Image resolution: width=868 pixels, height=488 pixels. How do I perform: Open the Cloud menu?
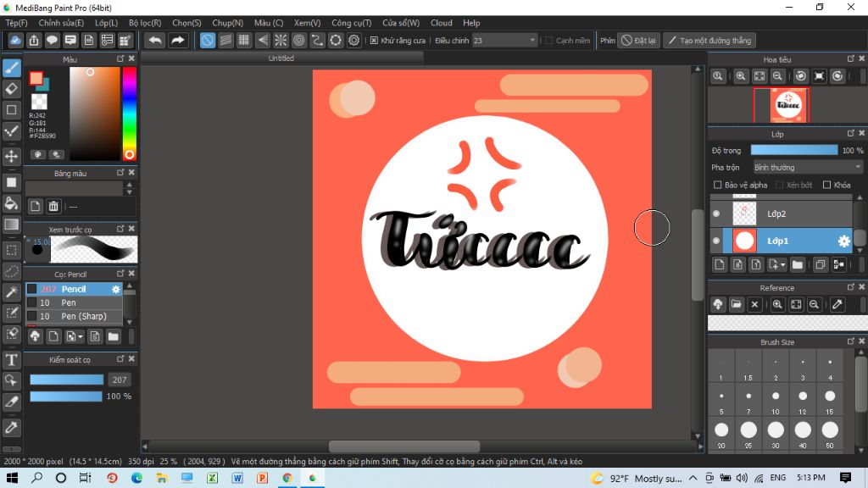[x=441, y=23]
